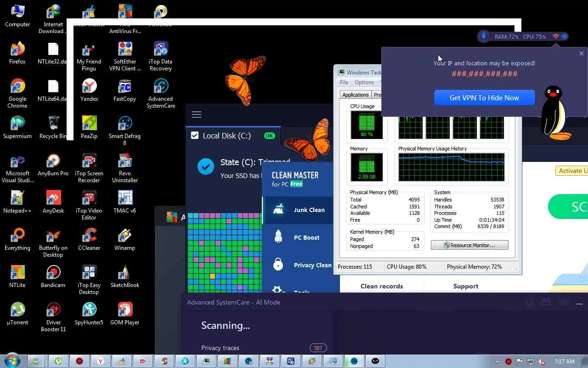Switch to Task Manager Applications tab
Viewport: 588px width, 368px height.
tap(356, 95)
